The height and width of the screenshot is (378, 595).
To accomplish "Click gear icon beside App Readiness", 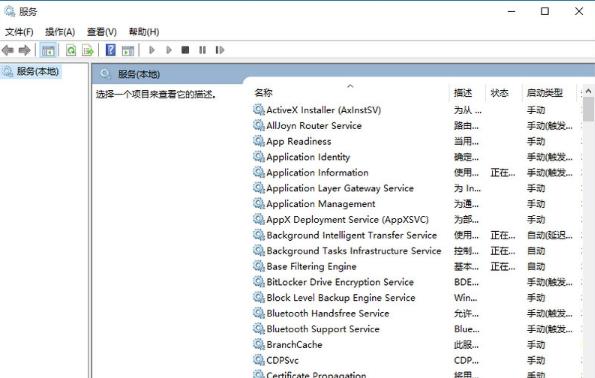I will click(259, 141).
